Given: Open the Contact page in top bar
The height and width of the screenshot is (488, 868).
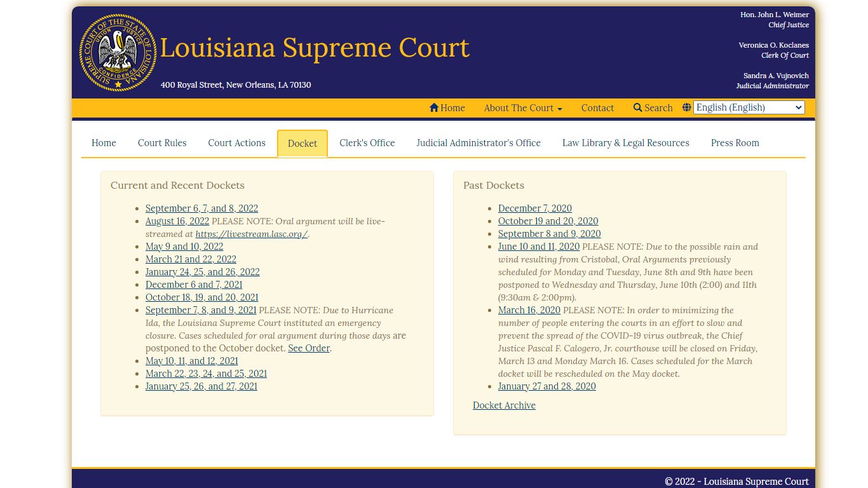Looking at the screenshot, I should point(597,108).
